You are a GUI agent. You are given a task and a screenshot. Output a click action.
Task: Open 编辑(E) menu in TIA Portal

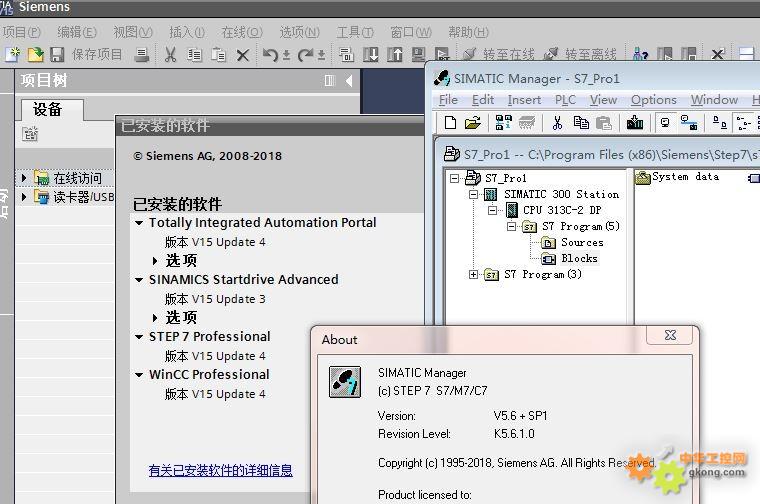coord(77,32)
